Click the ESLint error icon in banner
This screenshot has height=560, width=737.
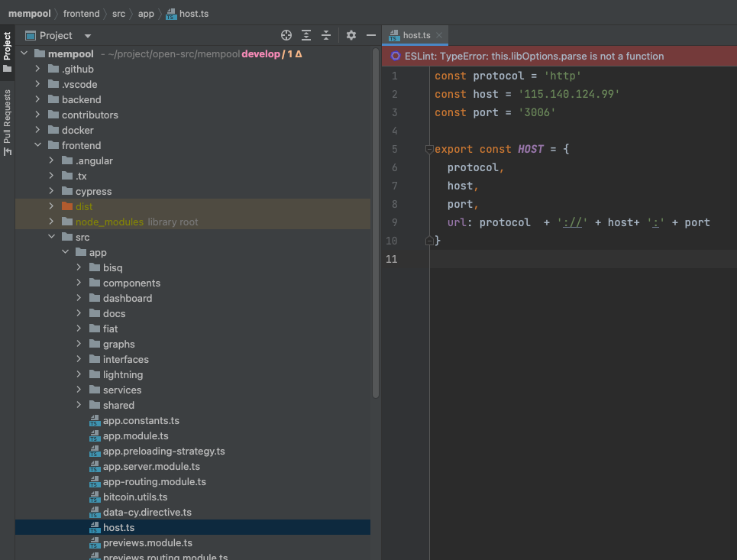tap(396, 56)
